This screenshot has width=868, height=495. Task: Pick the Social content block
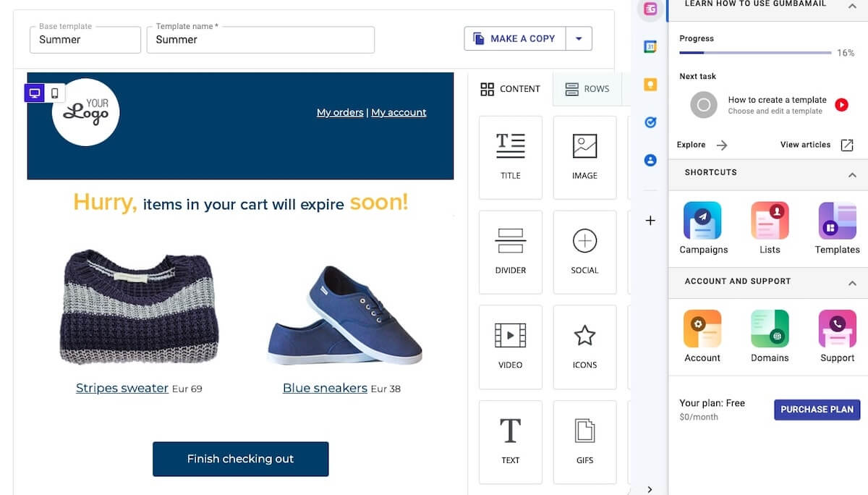coord(584,252)
